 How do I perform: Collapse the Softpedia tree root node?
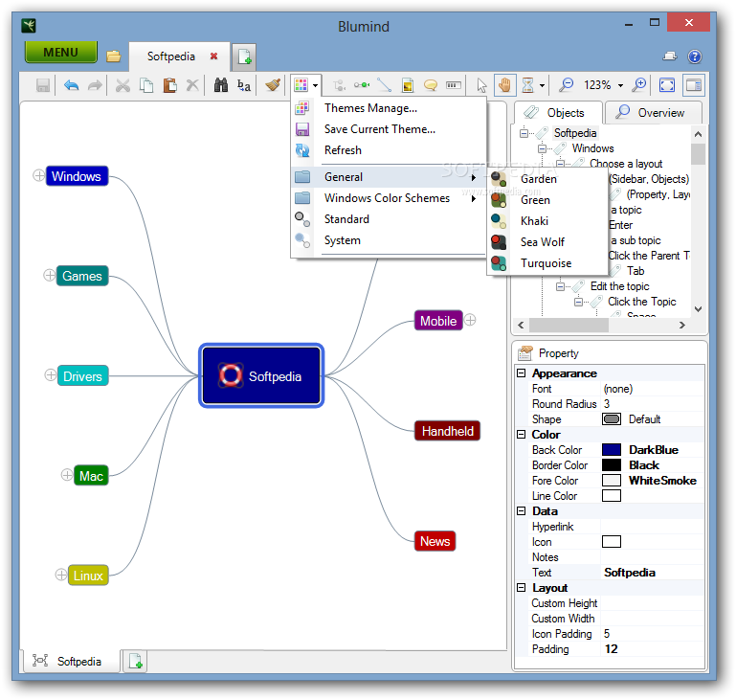(x=524, y=133)
